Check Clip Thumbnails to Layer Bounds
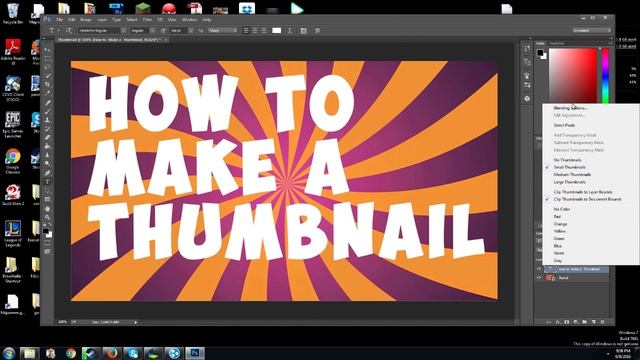Image resolution: width=640 pixels, height=360 pixels. tap(583, 192)
